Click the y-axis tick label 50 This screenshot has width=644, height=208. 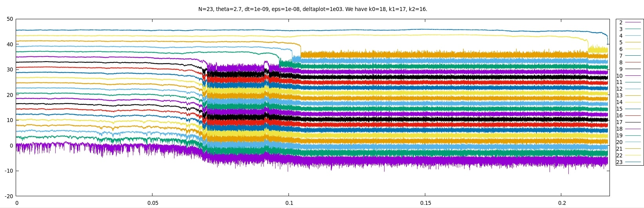[x=10, y=19]
